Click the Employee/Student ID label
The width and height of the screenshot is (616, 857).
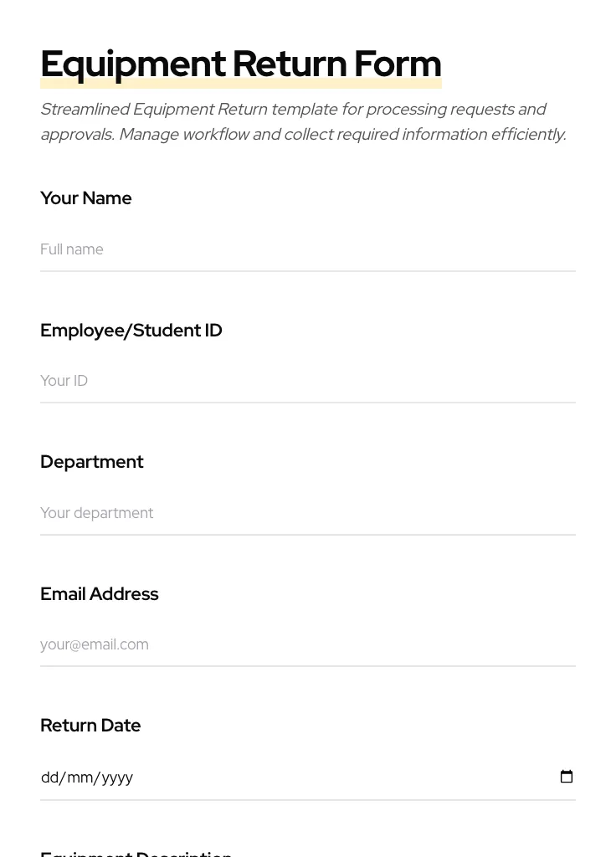pyautogui.click(x=131, y=331)
